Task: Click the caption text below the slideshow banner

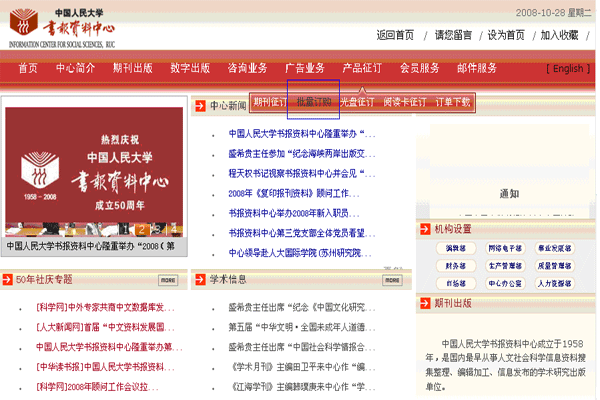Action: click(x=91, y=246)
